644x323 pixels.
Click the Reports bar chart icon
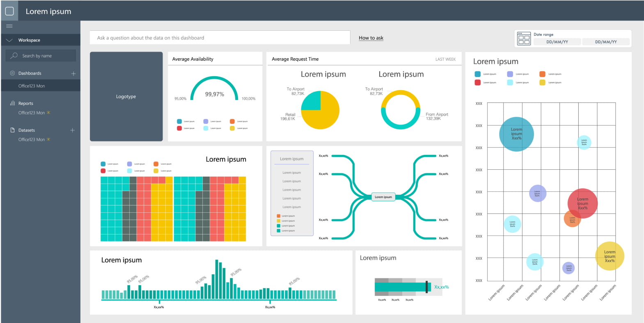(12, 103)
